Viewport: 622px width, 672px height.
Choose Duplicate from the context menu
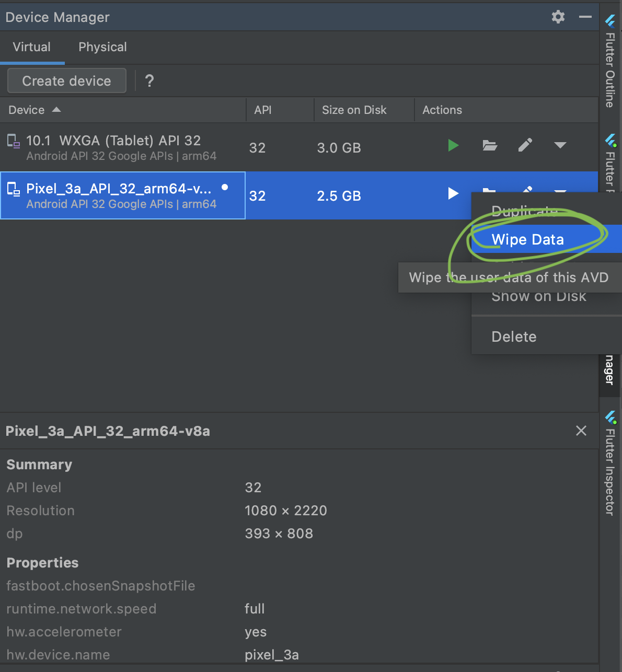tap(525, 211)
